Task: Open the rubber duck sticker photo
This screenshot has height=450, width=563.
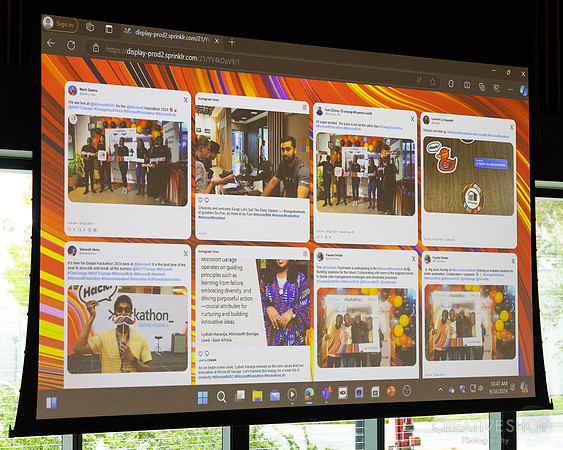Action: click(x=469, y=176)
